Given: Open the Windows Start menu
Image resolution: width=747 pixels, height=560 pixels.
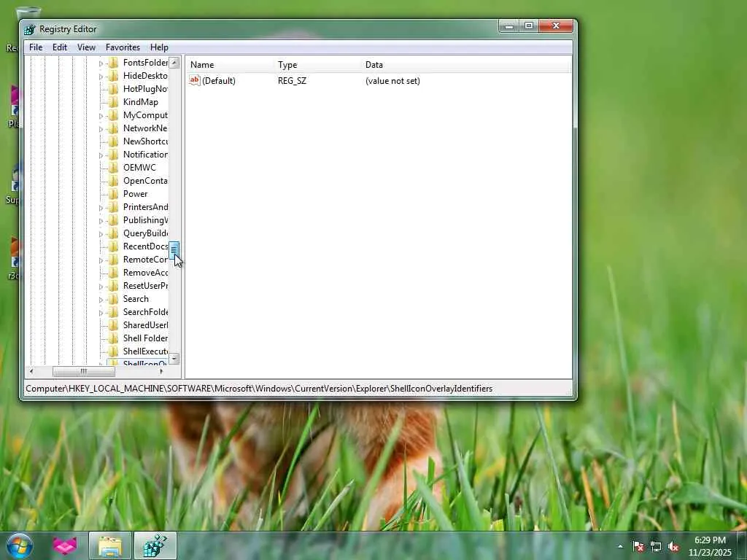Looking at the screenshot, I should coord(20,545).
